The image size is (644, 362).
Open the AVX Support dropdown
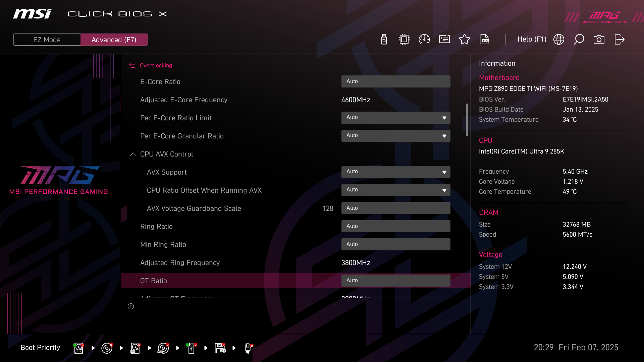396,172
